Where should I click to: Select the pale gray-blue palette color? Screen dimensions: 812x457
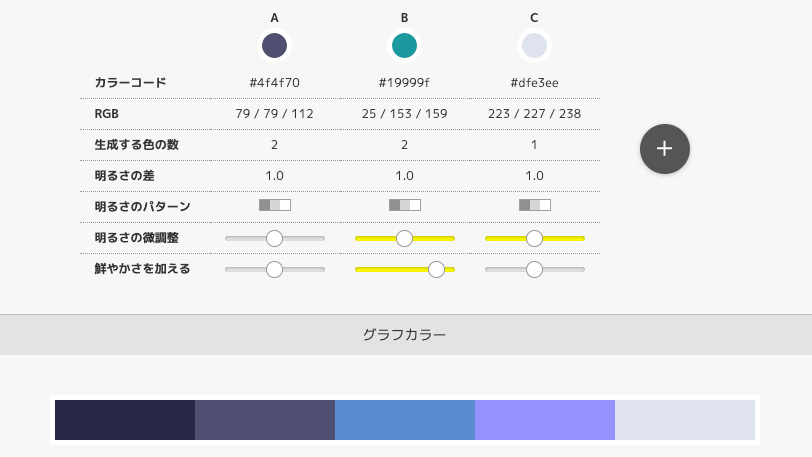pyautogui.click(x=685, y=420)
